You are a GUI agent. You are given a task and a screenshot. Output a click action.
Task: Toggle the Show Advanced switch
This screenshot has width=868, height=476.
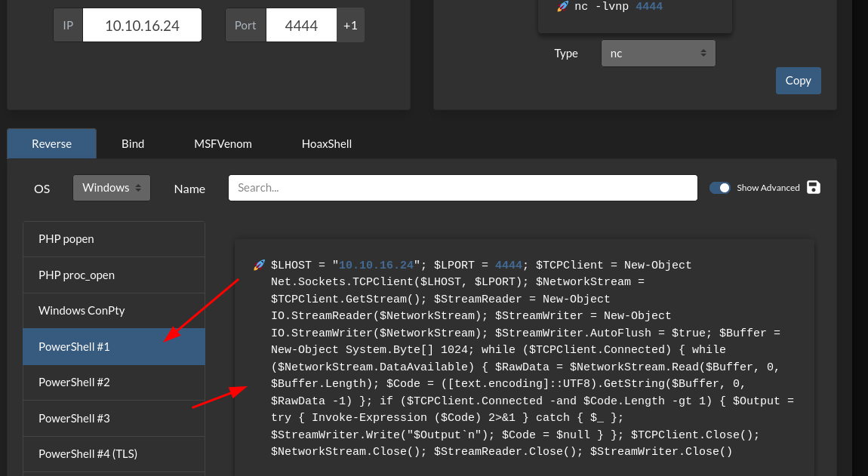(x=720, y=188)
